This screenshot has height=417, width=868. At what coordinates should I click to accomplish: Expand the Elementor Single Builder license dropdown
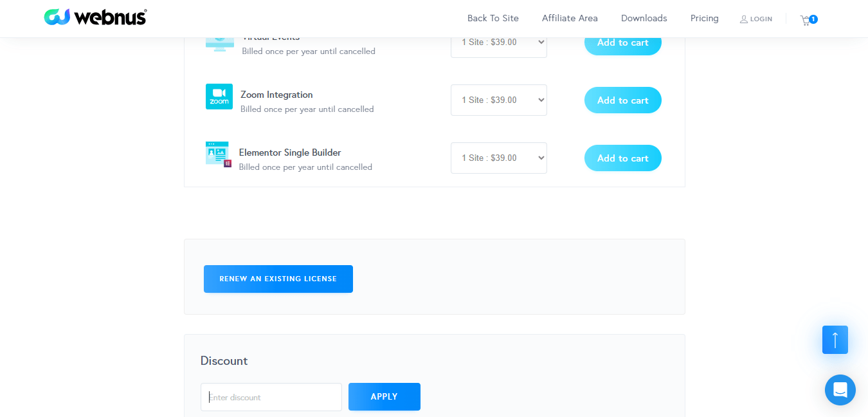[498, 158]
